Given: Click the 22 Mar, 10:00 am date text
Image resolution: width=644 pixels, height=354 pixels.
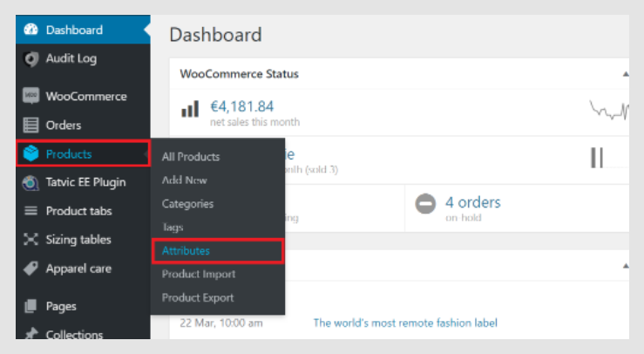Looking at the screenshot, I should tap(221, 323).
